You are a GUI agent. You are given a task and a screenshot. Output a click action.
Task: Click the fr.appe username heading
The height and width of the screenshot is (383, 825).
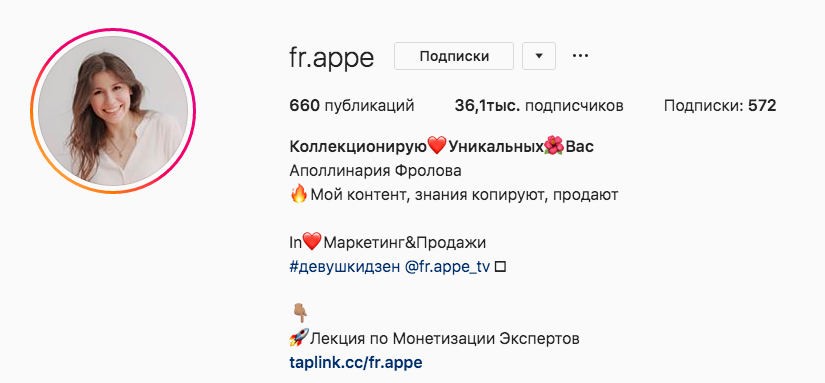click(331, 58)
